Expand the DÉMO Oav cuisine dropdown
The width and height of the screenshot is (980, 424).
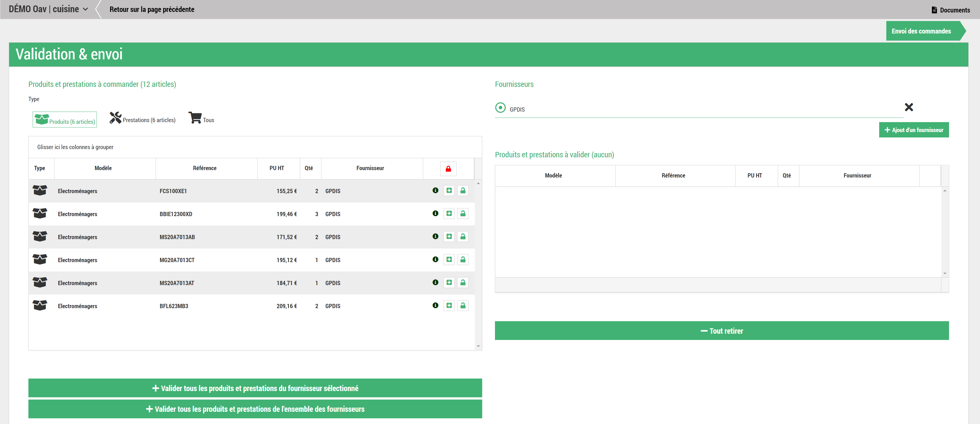coord(48,9)
